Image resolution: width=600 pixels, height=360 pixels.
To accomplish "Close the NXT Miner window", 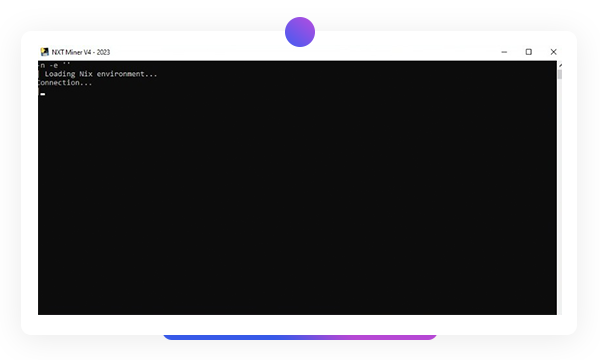I will [x=553, y=52].
